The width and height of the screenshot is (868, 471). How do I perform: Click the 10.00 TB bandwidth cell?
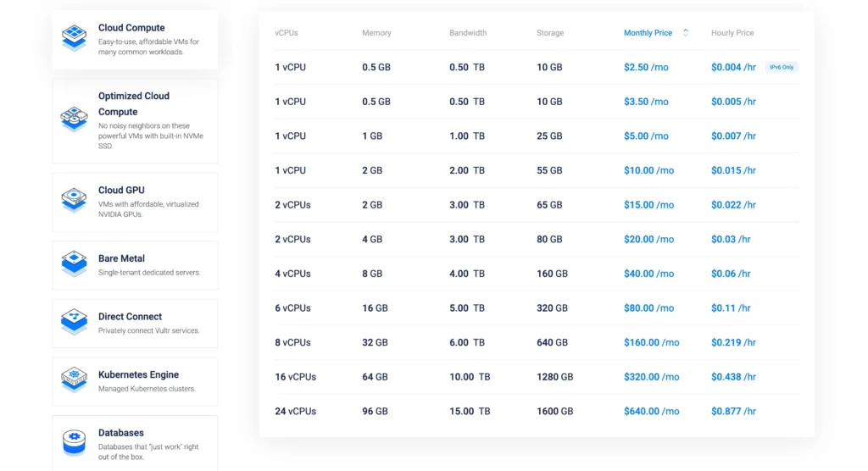tap(470, 376)
